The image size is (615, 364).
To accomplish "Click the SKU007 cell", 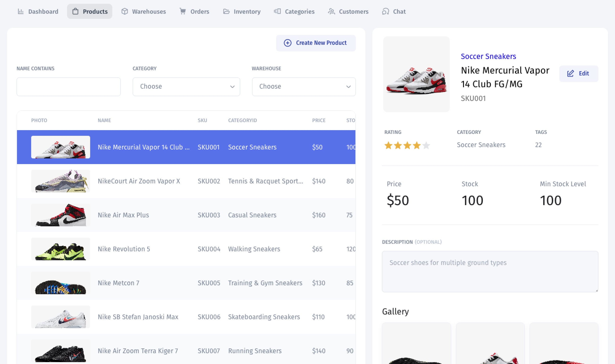I will (x=209, y=351).
